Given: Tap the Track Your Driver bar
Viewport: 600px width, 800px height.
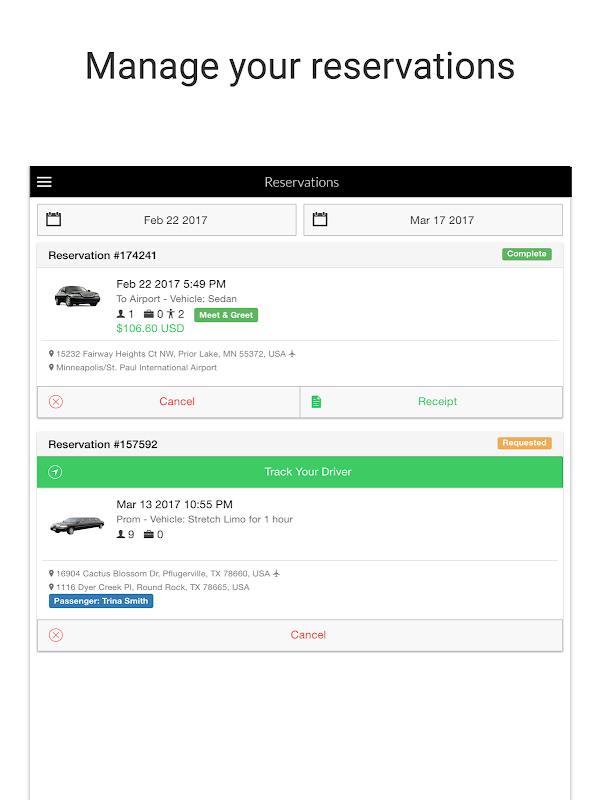Looking at the screenshot, I should pos(308,472).
